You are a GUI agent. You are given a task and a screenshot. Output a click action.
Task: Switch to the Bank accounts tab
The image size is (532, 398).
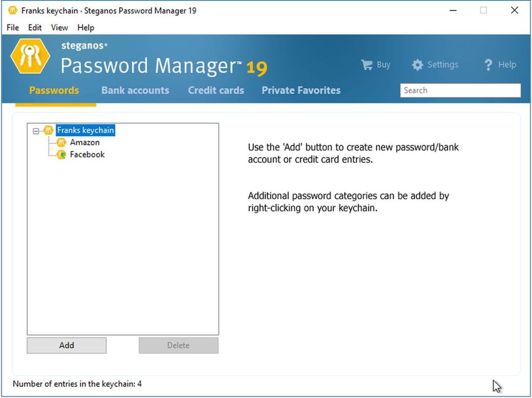point(135,90)
